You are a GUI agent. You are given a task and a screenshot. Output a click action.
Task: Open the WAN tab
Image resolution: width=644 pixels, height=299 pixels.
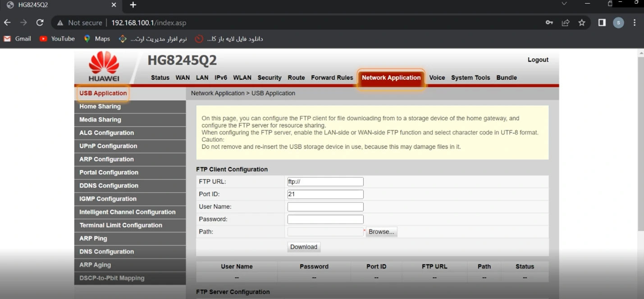[x=183, y=77]
